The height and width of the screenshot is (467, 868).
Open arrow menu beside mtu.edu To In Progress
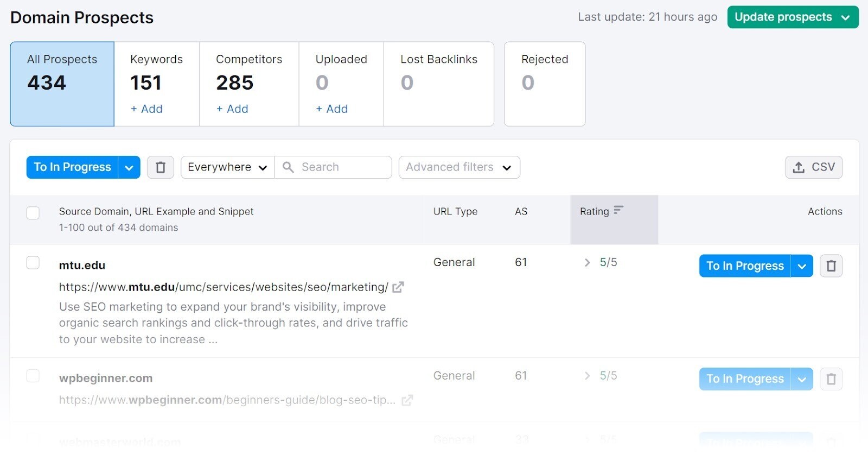pyautogui.click(x=802, y=266)
